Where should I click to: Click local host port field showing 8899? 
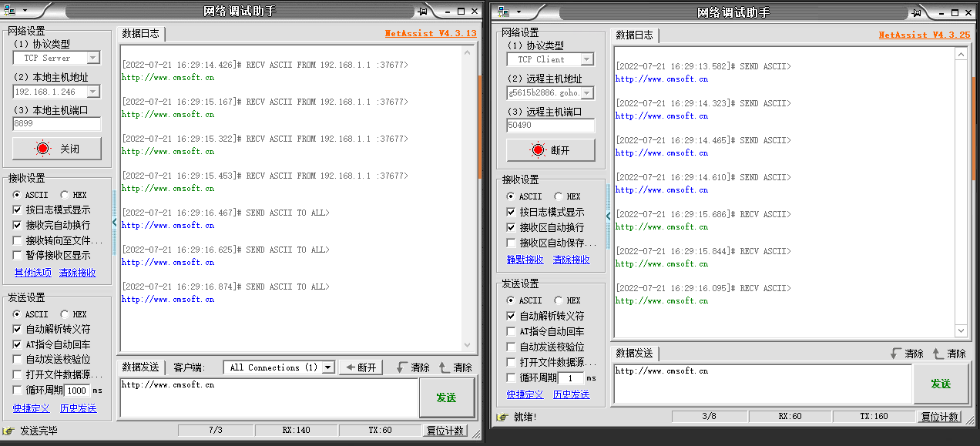pyautogui.click(x=57, y=124)
